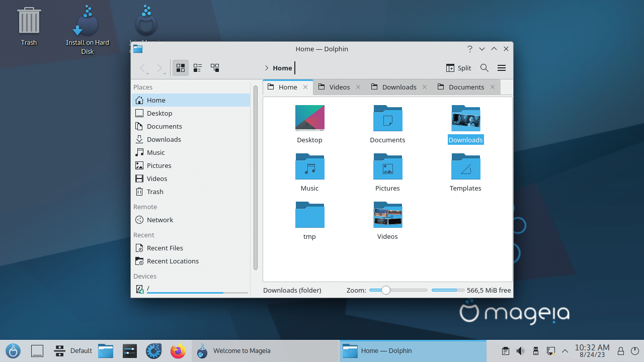Open the hamburger menu for more options
This screenshot has width=644, height=362.
(x=501, y=68)
